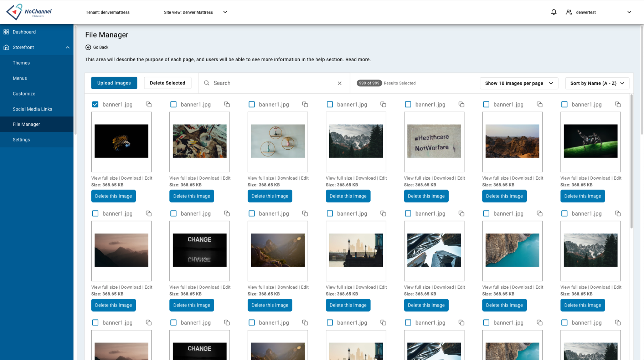The height and width of the screenshot is (360, 644).
Task: Copy link of the orange desert canyon image
Action: click(540, 104)
